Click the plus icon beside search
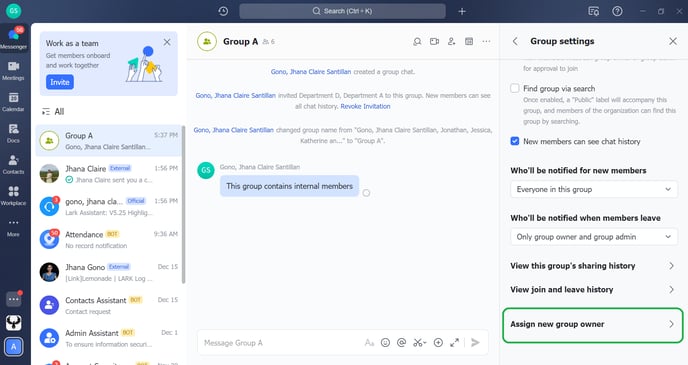The image size is (688, 365). pyautogui.click(x=462, y=11)
